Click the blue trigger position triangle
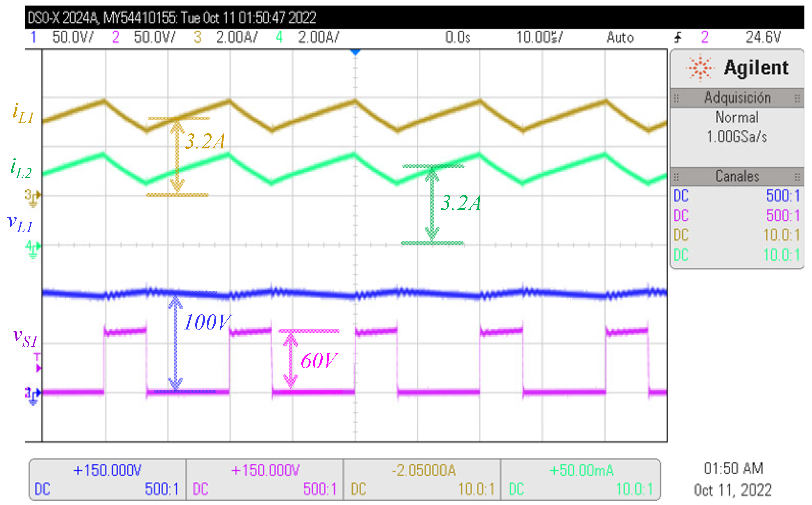Screen dimensions: 812x505 (x=355, y=52)
